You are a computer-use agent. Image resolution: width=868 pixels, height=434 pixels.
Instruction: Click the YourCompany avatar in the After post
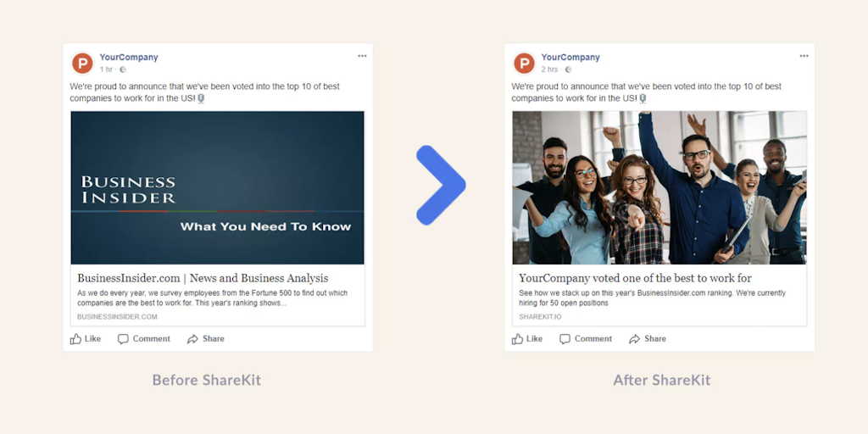(x=524, y=63)
